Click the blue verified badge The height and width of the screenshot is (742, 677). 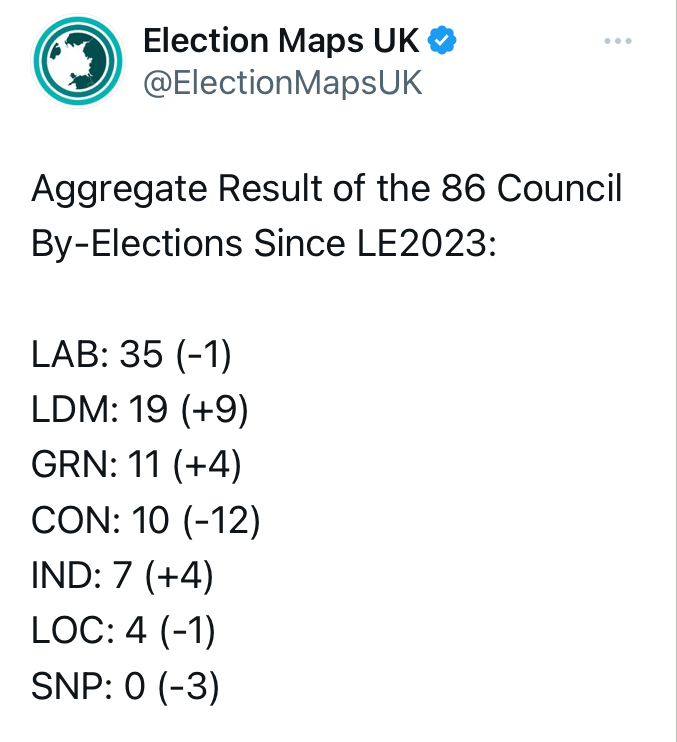pos(443,41)
